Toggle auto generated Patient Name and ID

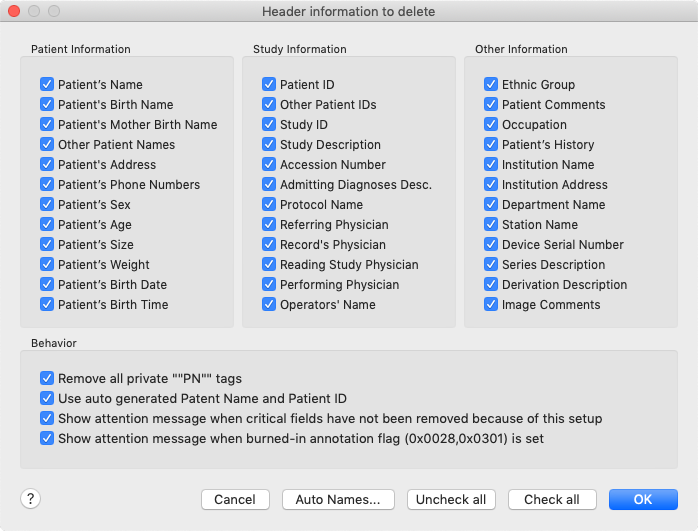pyautogui.click(x=47, y=399)
